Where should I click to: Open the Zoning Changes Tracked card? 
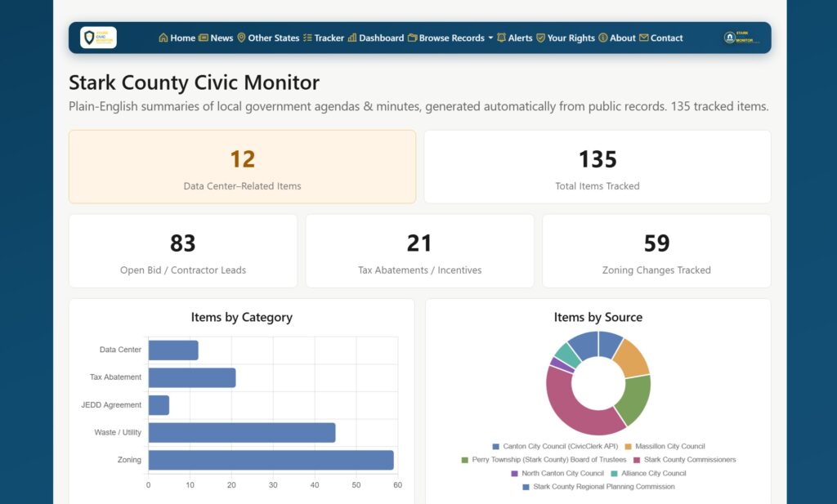[x=656, y=251]
